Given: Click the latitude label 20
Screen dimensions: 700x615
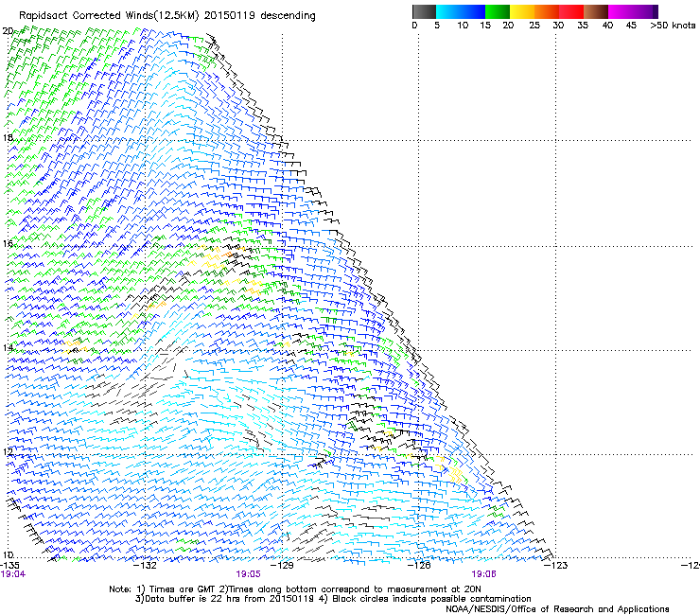Looking at the screenshot, I should 8,30.
